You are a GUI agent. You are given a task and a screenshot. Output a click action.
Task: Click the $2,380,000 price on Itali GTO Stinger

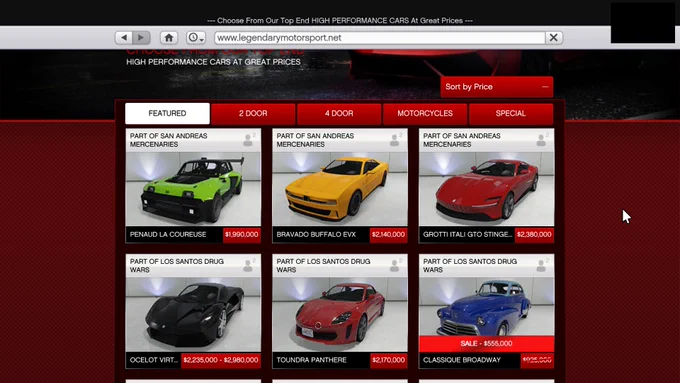534,235
